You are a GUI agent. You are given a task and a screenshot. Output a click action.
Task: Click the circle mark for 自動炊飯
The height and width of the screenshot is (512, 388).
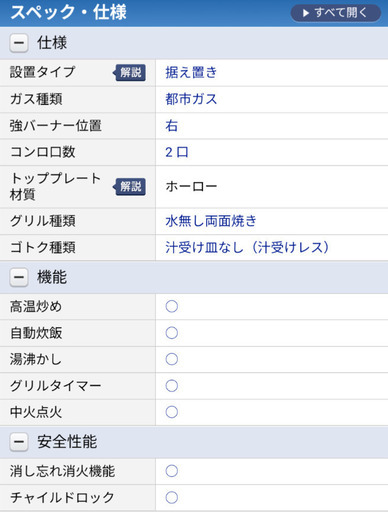point(172,333)
